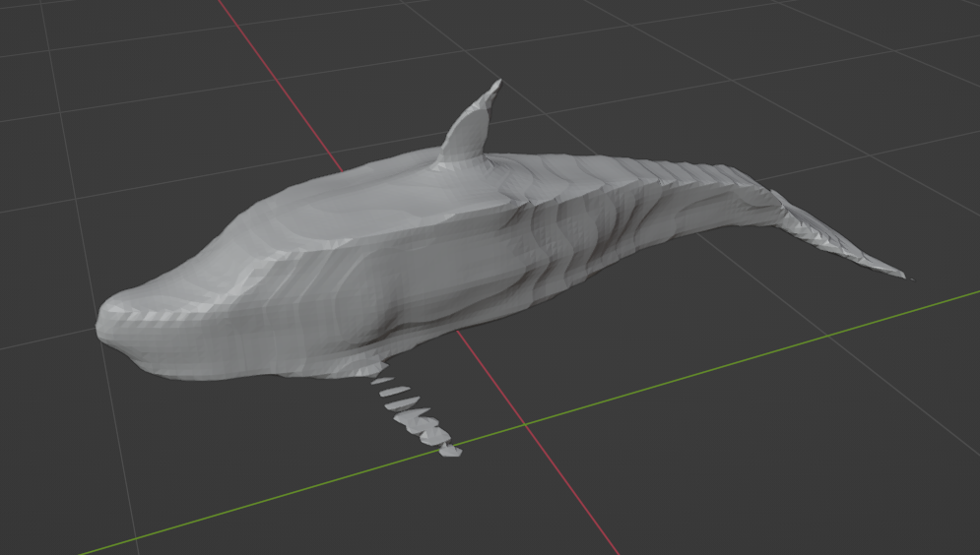Select the lowest fragment of the pectoral fin
Screen dimensions: 980x555
[450, 451]
